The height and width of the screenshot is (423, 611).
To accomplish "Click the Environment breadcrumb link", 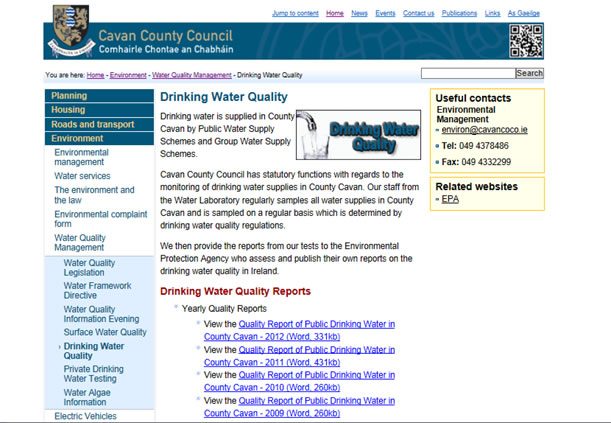I will click(128, 75).
